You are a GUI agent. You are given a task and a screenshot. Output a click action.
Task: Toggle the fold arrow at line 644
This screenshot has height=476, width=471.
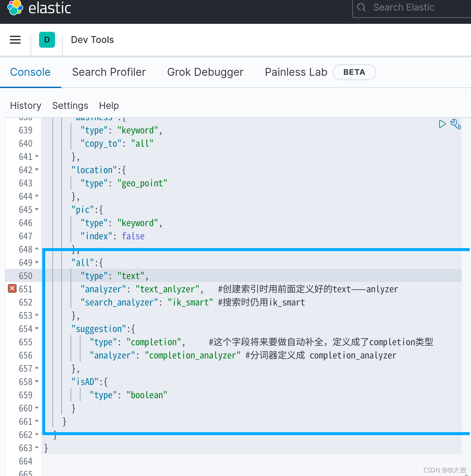(x=37, y=196)
